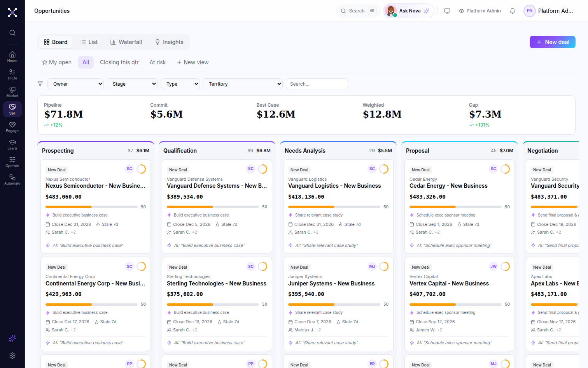
Task: Expand the Owner filter dropdown
Action: (x=76, y=84)
